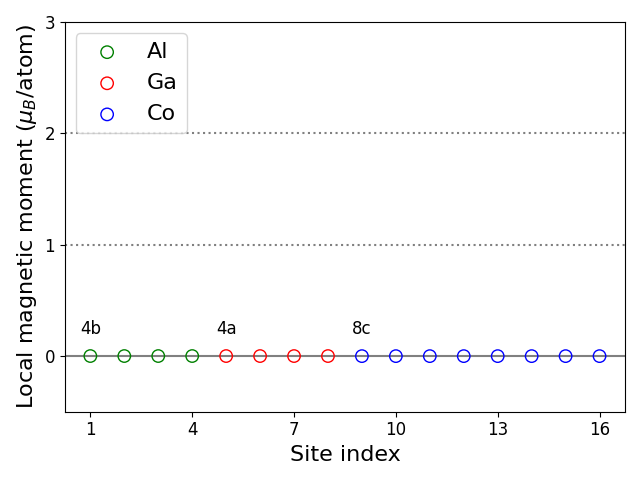The width and height of the screenshot is (640, 480).
Task: Click the "Local magnetic moment" y-axis label
Action: tap(26, 216)
